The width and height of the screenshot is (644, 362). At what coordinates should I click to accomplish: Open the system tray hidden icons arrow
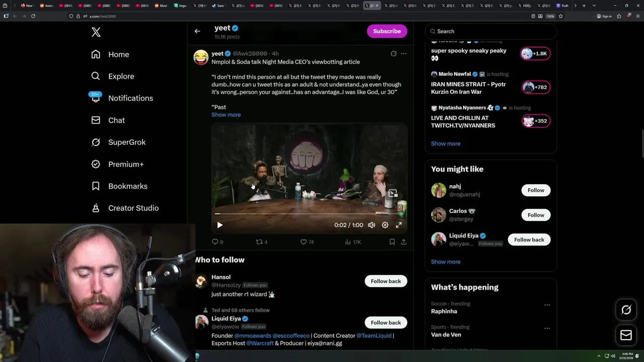click(x=599, y=356)
